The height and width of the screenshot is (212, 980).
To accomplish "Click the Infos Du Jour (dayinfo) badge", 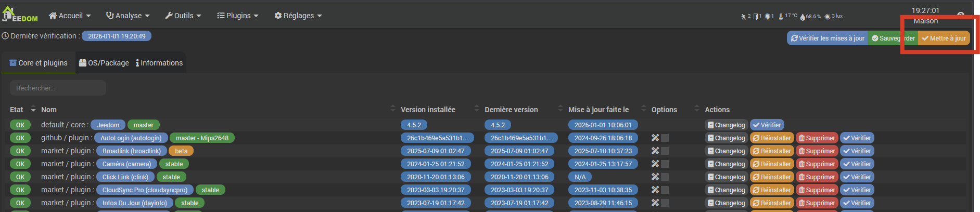I will [x=134, y=203].
